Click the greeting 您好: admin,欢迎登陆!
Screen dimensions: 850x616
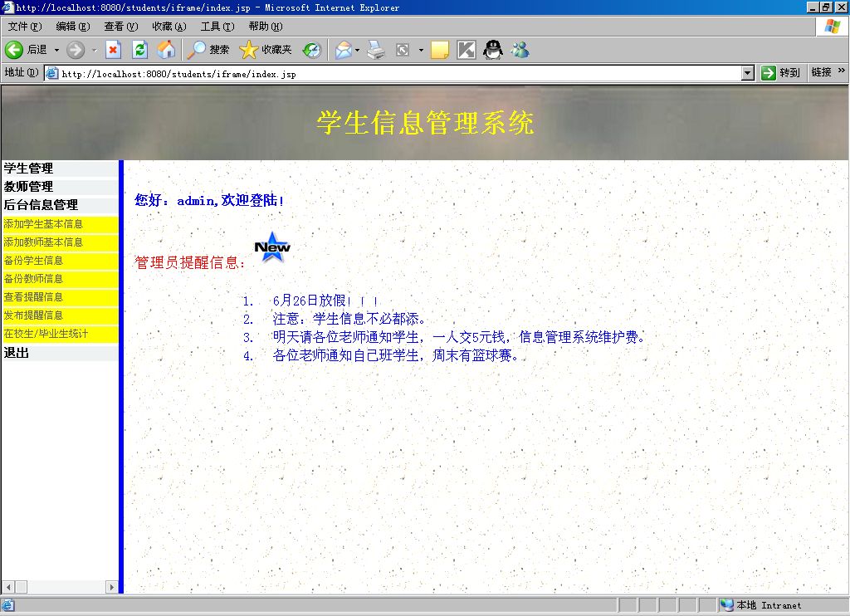coord(209,201)
